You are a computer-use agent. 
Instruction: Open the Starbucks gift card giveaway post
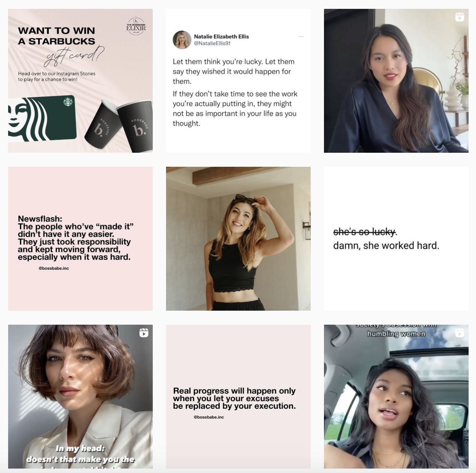pyautogui.click(x=80, y=81)
